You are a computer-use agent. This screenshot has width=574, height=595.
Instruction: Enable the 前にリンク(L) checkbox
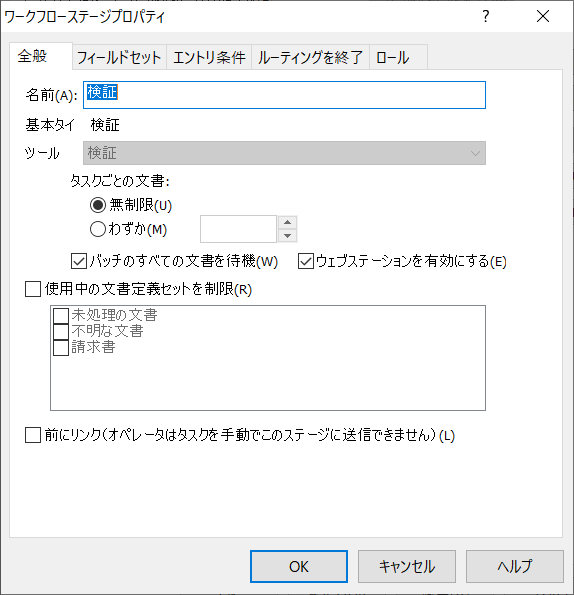coord(33,435)
